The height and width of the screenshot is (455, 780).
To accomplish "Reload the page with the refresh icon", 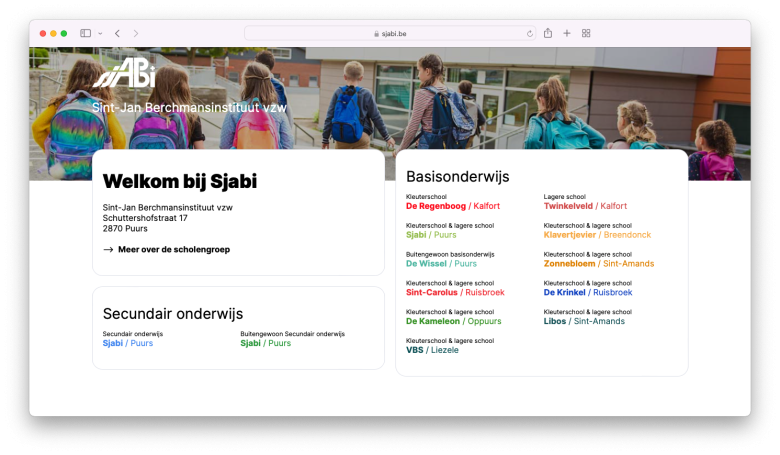I will (x=529, y=34).
